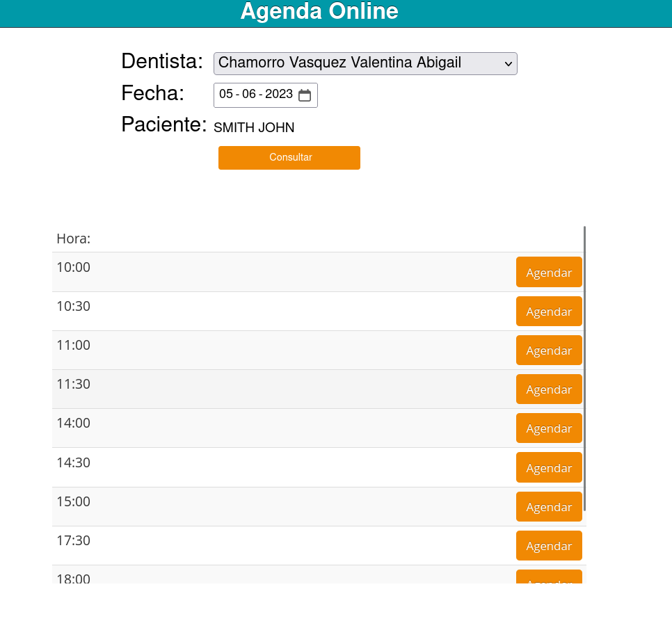Select the 10:00 time label

click(x=73, y=267)
